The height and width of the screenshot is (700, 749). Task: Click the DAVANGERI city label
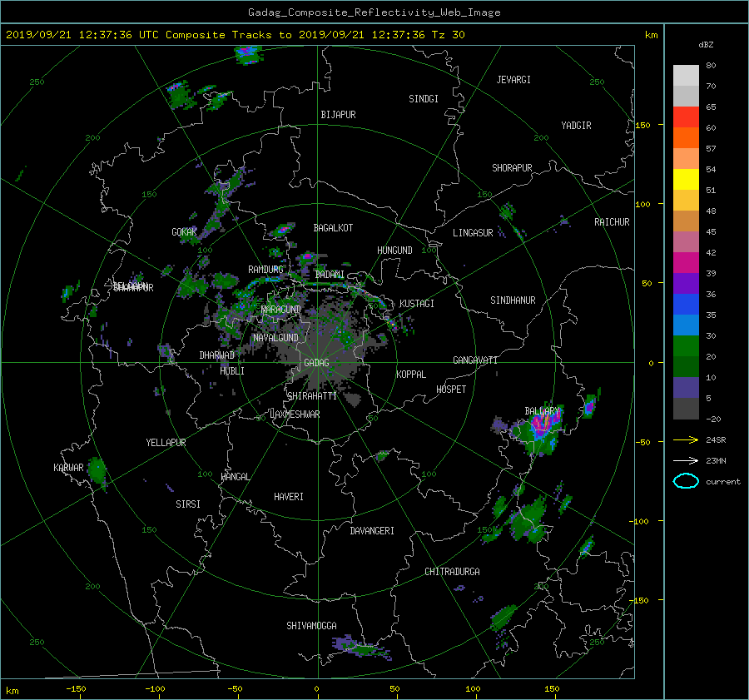tap(372, 531)
